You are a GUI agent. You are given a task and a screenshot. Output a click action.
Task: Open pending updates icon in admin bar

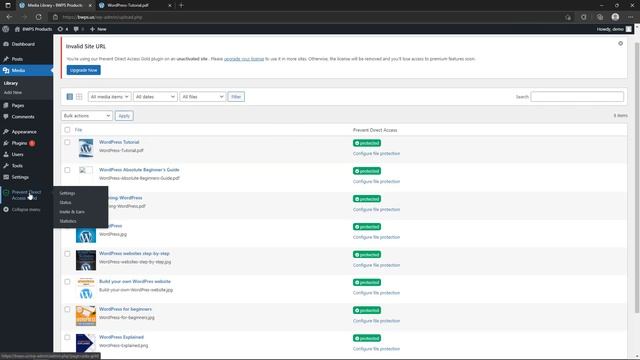point(60,29)
